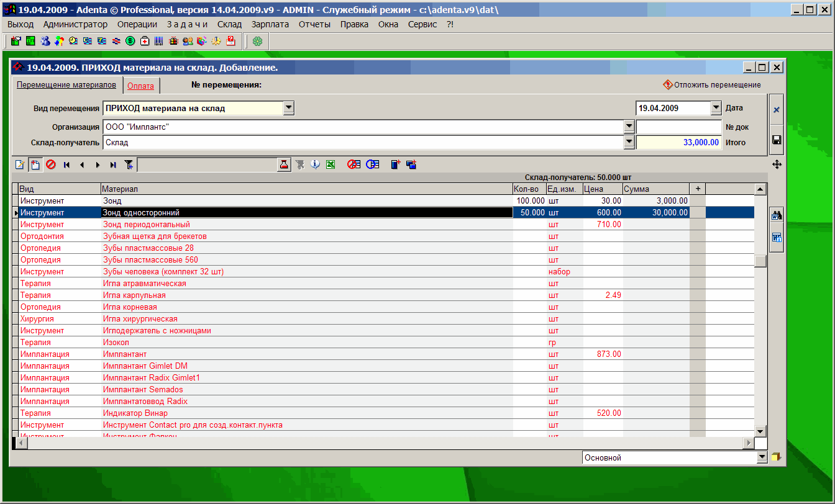
Task: Open the Склад menu
Action: coord(229,24)
